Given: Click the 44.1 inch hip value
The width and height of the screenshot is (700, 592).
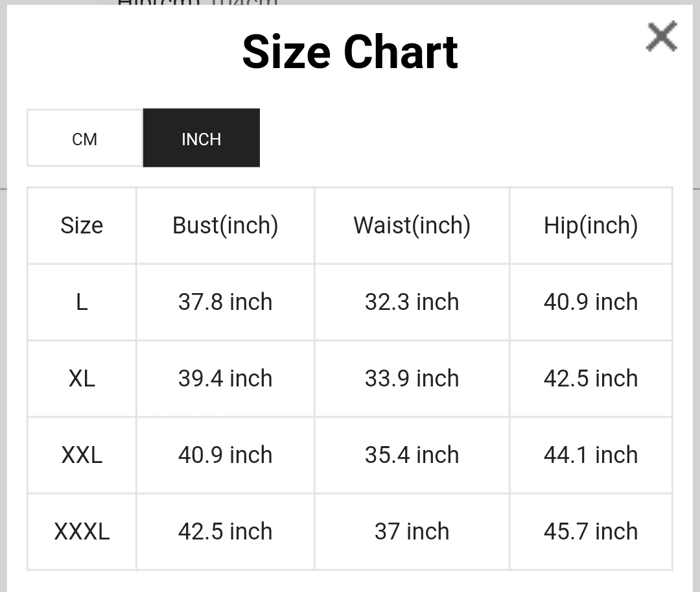Looking at the screenshot, I should tap(590, 455).
